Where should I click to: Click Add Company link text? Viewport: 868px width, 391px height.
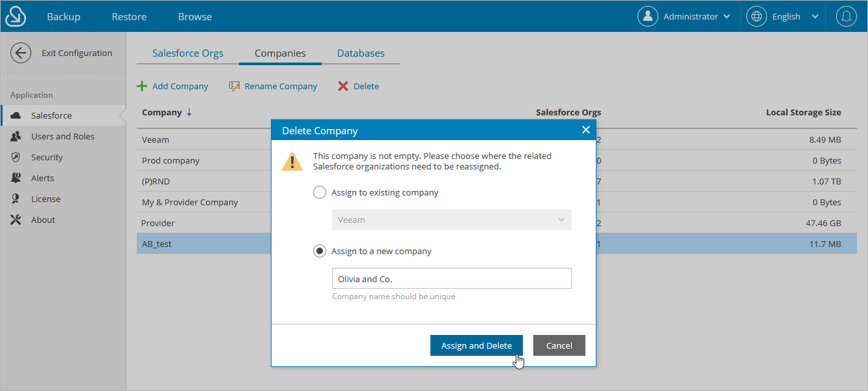coord(180,86)
